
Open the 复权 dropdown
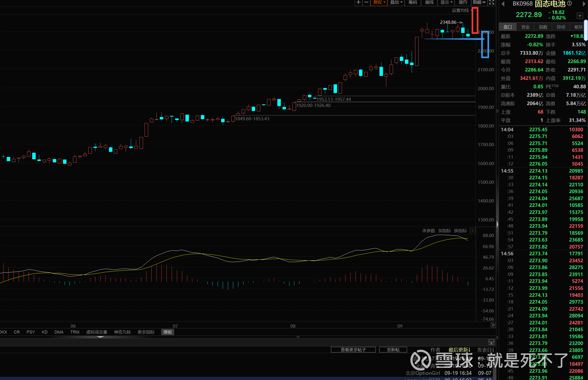[379, 3]
